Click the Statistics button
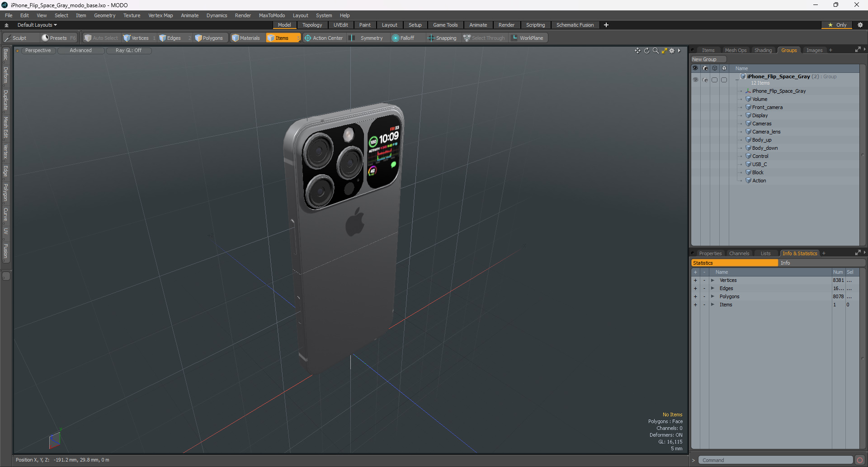 pos(735,263)
